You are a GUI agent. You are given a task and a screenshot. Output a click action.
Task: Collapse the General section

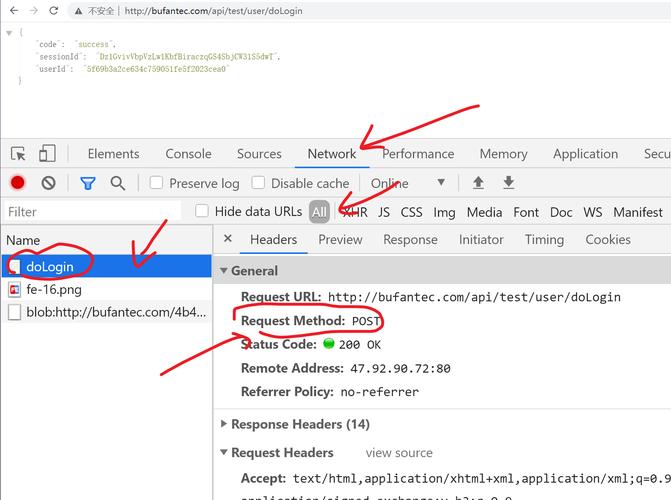tap(223, 271)
